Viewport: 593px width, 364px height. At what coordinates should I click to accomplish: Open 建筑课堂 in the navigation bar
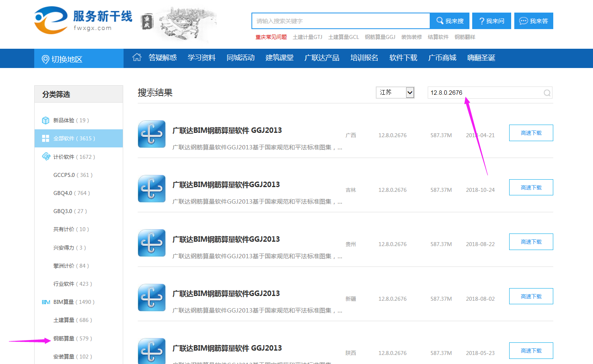tap(279, 58)
